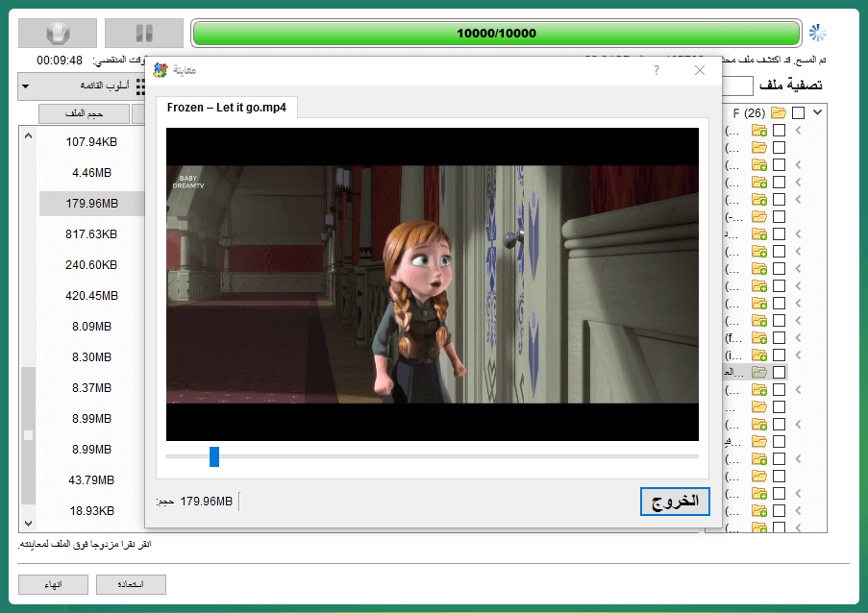Select the 43.79MB file row
The height and width of the screenshot is (613, 868).
point(91,479)
